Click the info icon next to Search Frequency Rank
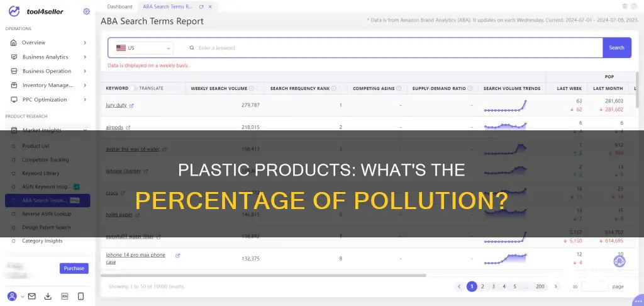Screen dimensions: 644x306 click(334, 88)
